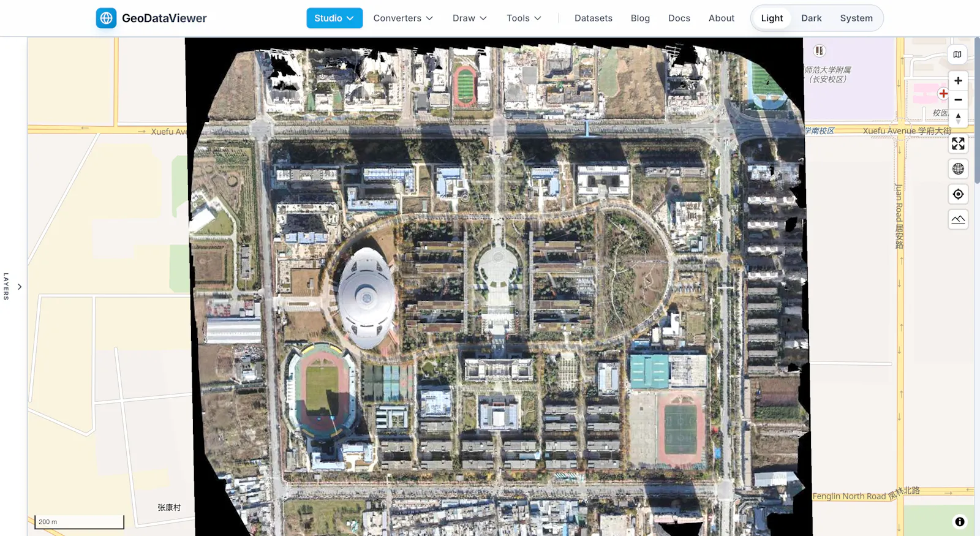Open the Docs page
980x536 pixels.
click(x=679, y=18)
